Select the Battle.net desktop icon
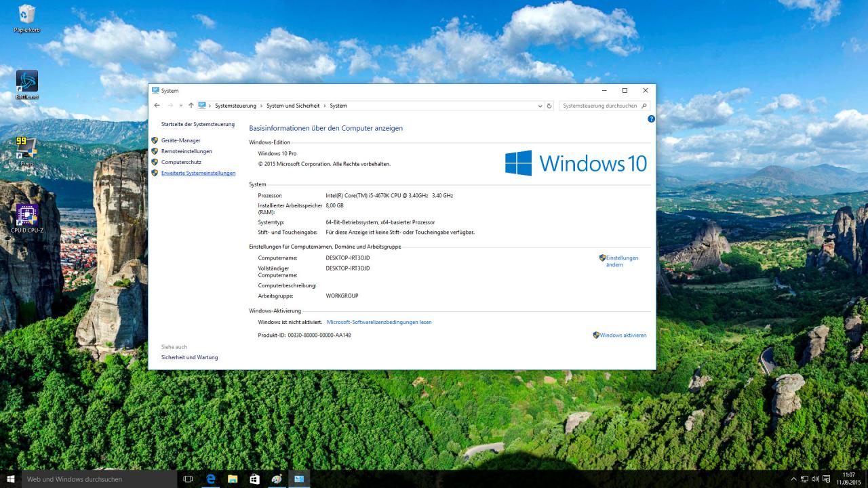The width and height of the screenshot is (868, 488). click(x=27, y=85)
